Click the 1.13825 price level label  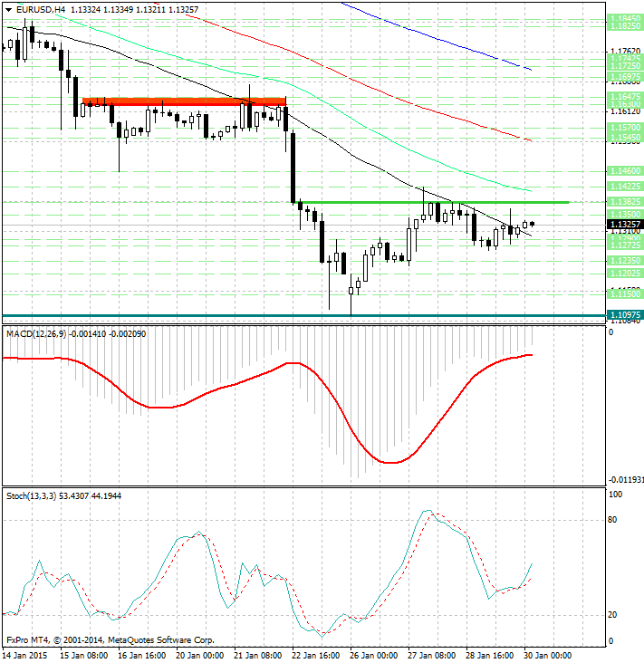(625, 202)
